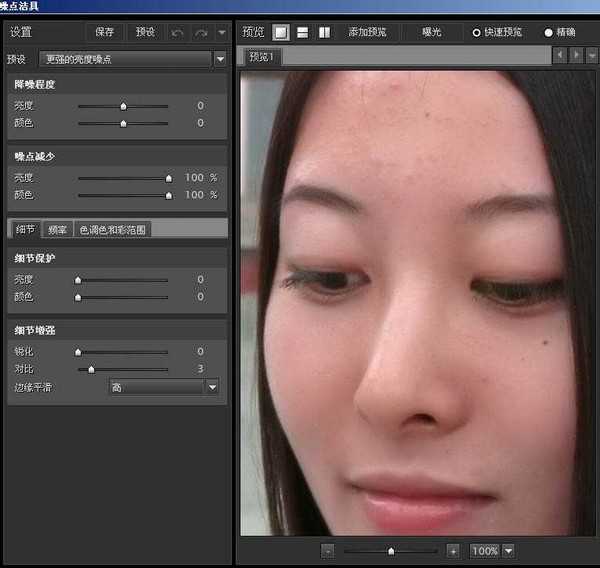The height and width of the screenshot is (568, 600).
Task: Click the undo arrow icon
Action: point(178,32)
